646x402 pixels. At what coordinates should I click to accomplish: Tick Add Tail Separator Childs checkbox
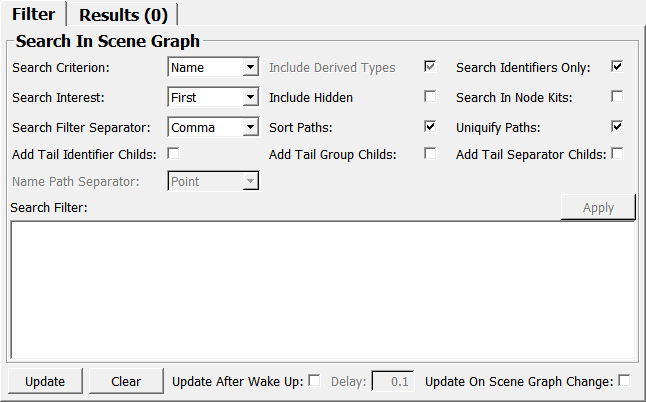click(617, 153)
